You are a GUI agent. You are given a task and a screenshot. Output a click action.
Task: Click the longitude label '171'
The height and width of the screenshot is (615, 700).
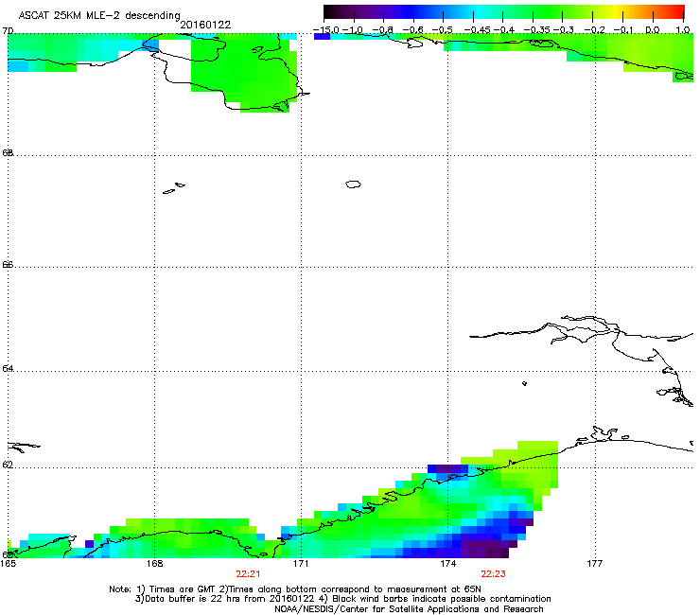tap(301, 564)
